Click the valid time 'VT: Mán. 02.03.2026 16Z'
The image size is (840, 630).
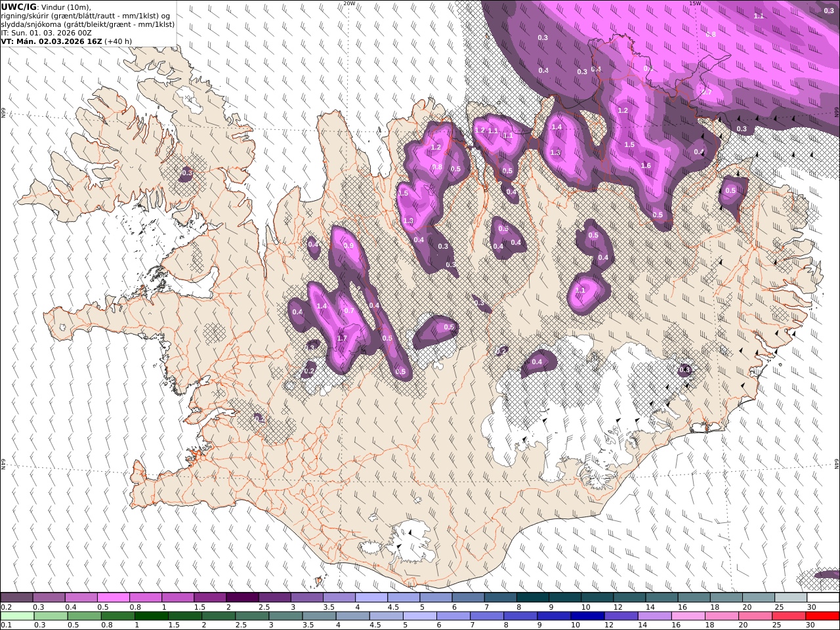(x=51, y=41)
